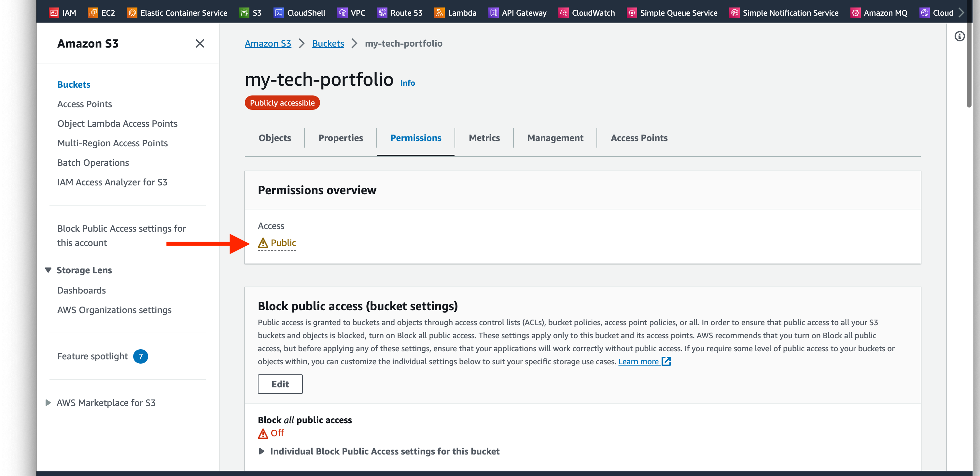Open the IAM service icon shortcut
Image resolution: width=980 pixels, height=476 pixels.
coord(54,13)
